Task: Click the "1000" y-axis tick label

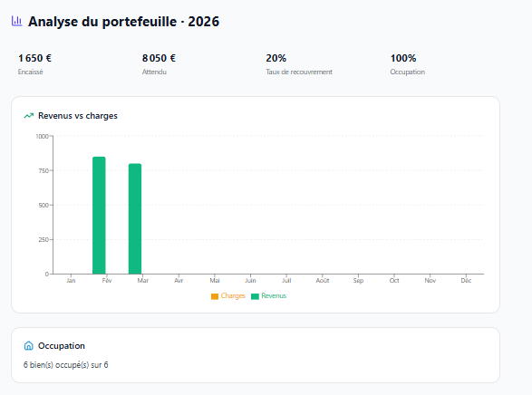Action: pos(42,136)
